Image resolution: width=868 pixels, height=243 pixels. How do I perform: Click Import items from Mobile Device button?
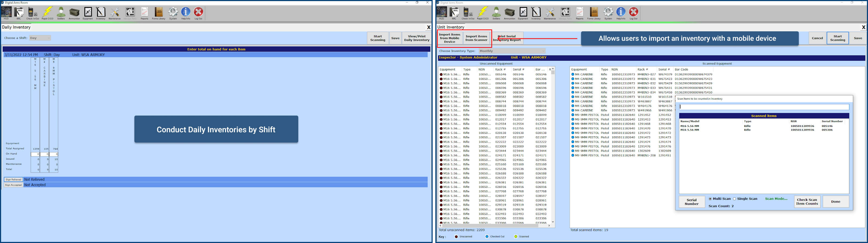(x=449, y=38)
